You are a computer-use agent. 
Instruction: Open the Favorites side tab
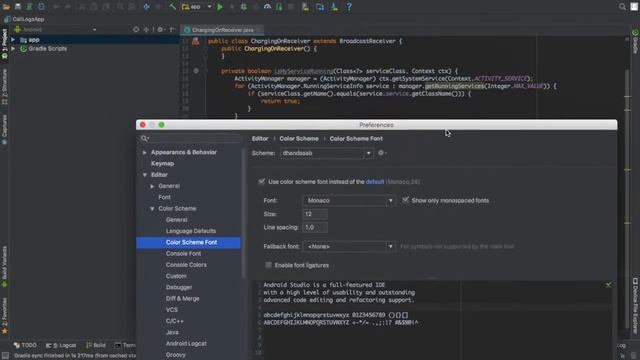pos(4,316)
